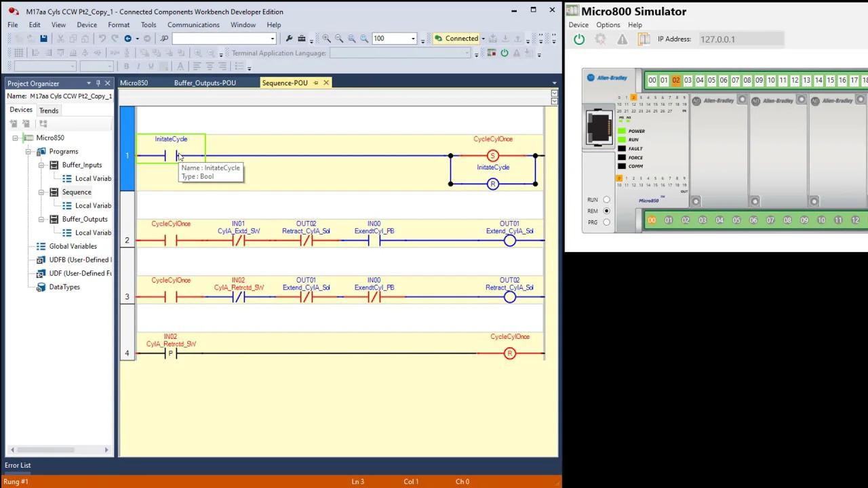The width and height of the screenshot is (868, 488).
Task: Open the Communications menu
Action: pos(193,25)
